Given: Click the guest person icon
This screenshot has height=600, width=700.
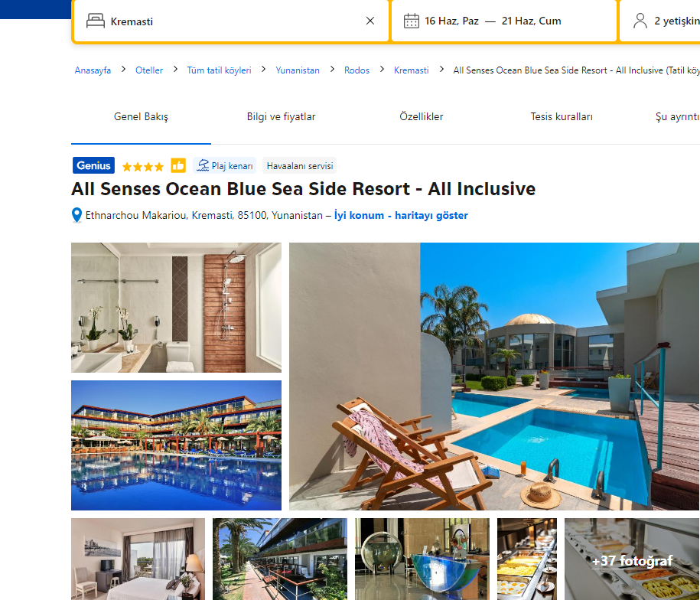Looking at the screenshot, I should tap(640, 21).
